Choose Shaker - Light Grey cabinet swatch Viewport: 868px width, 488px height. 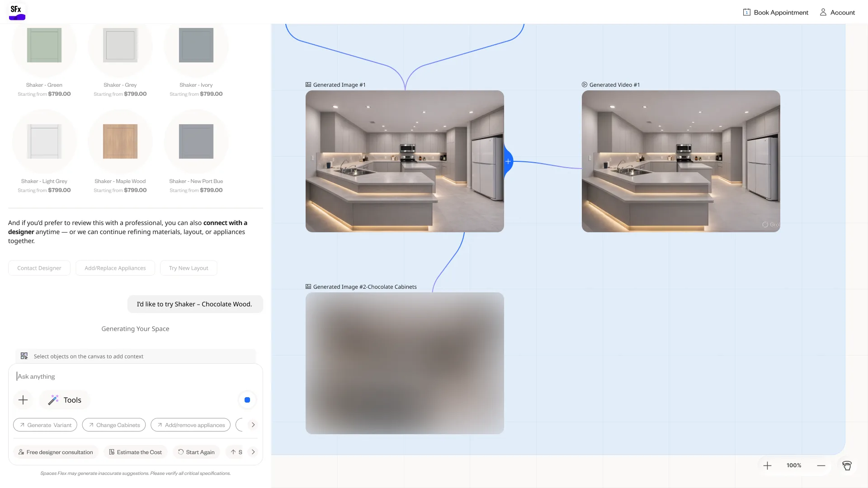pyautogui.click(x=44, y=141)
